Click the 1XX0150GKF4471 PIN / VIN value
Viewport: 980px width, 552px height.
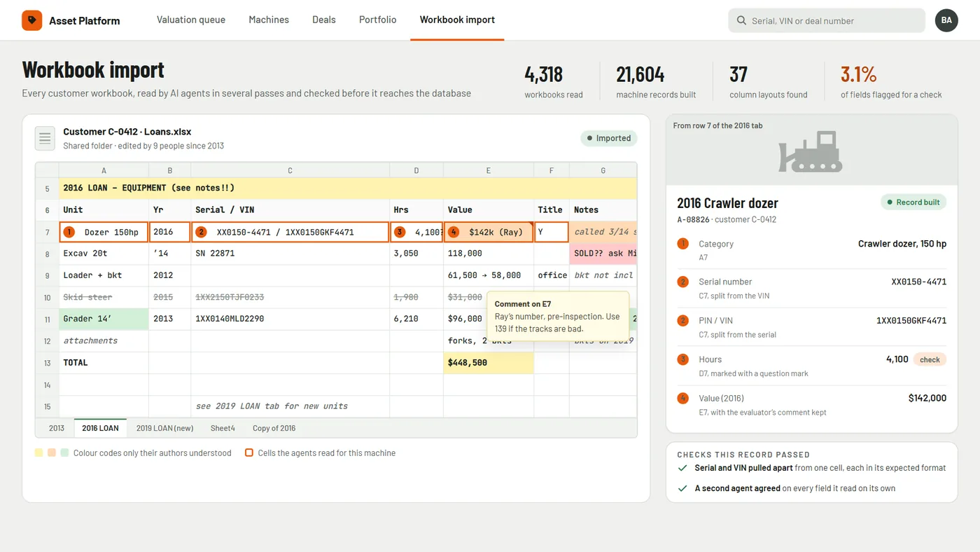pyautogui.click(x=911, y=321)
